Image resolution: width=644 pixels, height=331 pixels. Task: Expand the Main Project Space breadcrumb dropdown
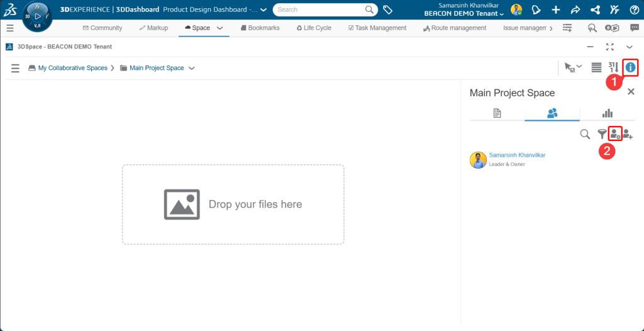[x=192, y=68]
